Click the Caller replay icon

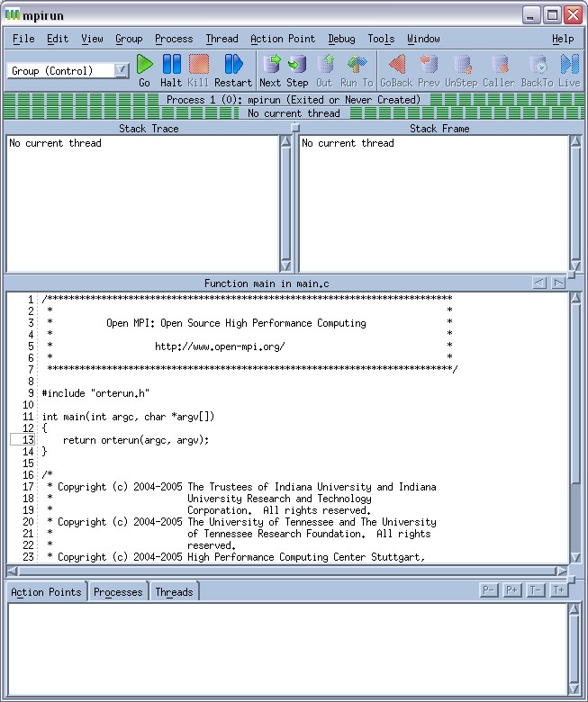500,64
